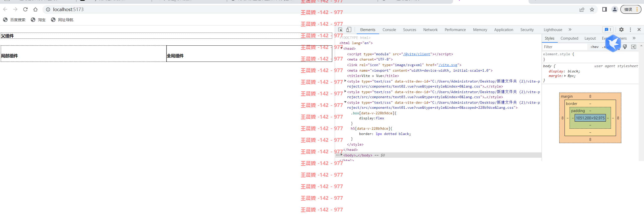Image resolution: width=644 pixels, height=218 pixels.
Task: Click the display: block declaration
Action: (x=564, y=71)
